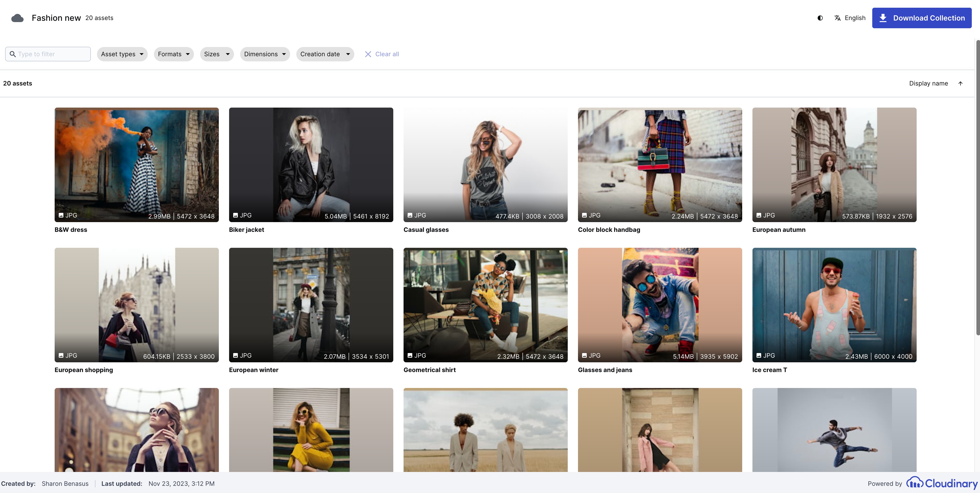Click 5.04MB size text on Biker jacket
This screenshot has width=980, height=493.
(x=336, y=216)
